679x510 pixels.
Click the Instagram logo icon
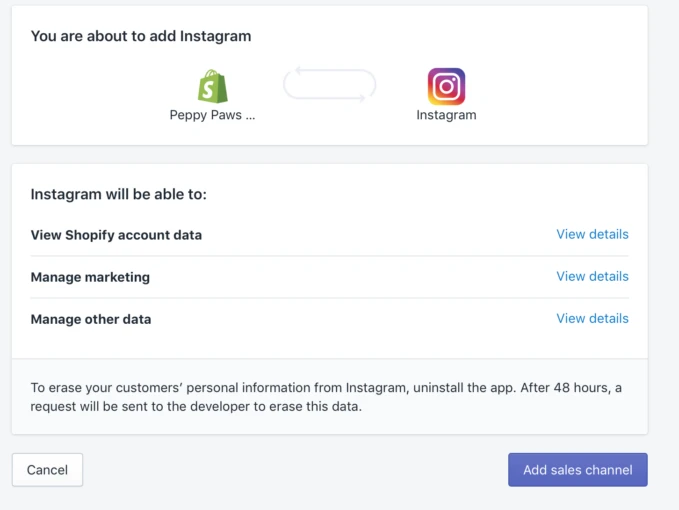pos(446,87)
